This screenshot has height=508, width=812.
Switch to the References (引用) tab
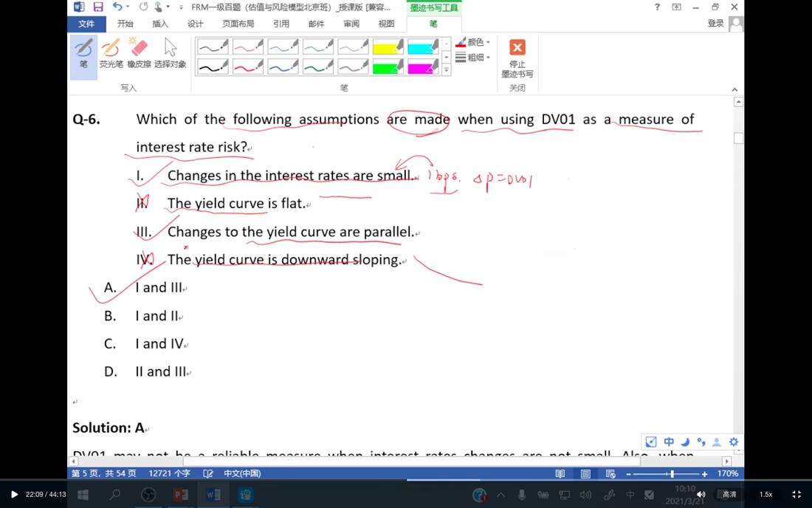[x=281, y=24]
